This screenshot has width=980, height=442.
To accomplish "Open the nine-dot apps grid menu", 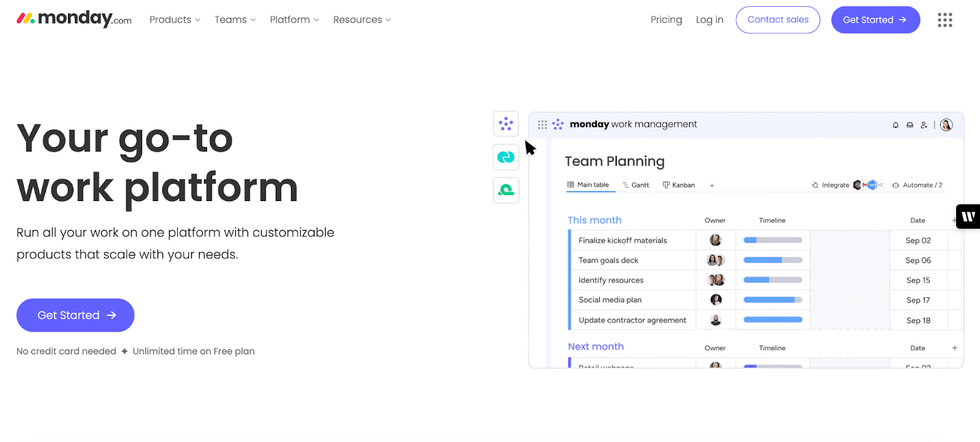I will [944, 20].
